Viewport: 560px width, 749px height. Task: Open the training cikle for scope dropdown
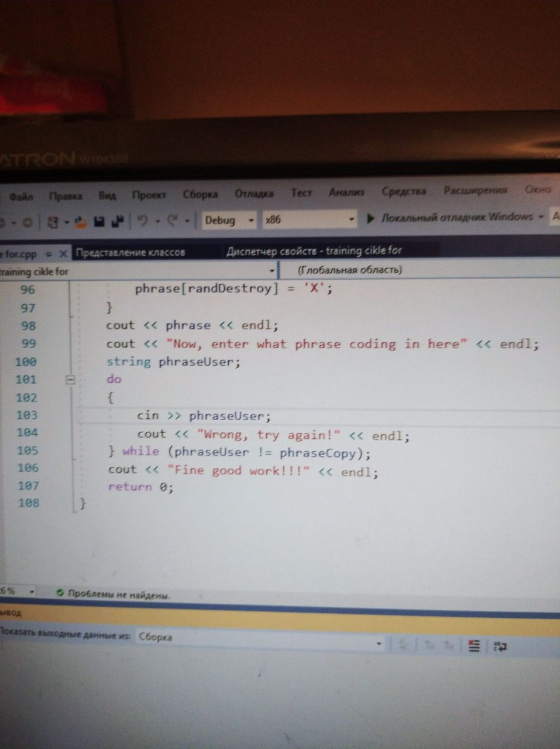click(138, 272)
